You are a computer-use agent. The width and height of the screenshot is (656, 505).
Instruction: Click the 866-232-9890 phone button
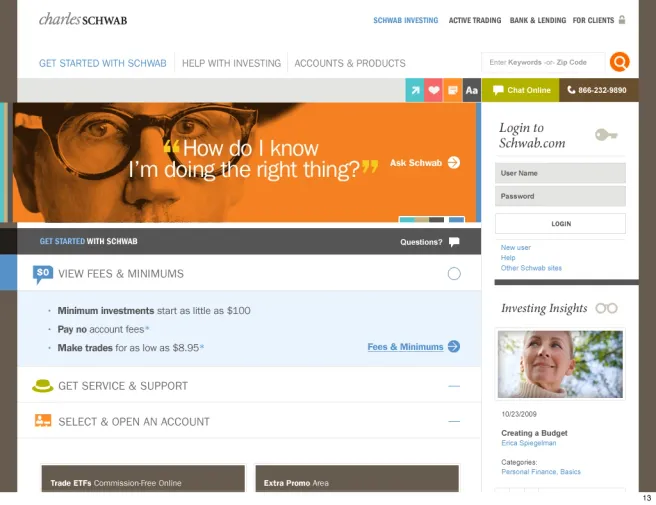pyautogui.click(x=599, y=90)
